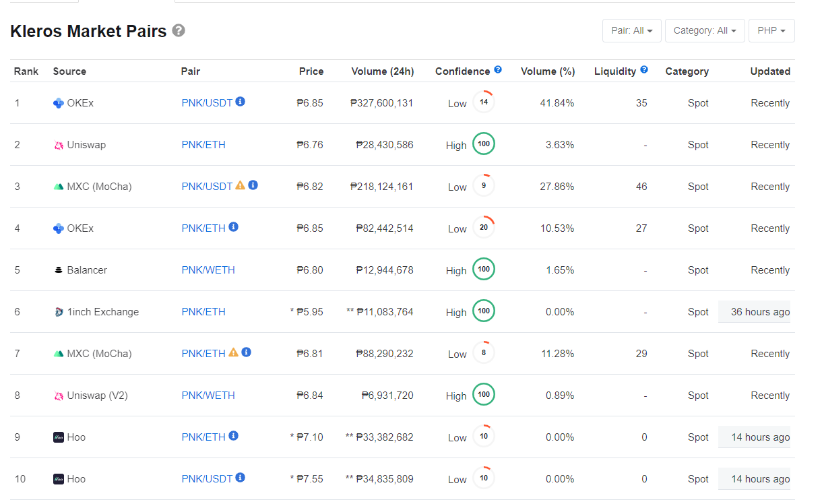
Task: Open PNK/ETH pair link on 1inch Exchange
Action: 203,312
